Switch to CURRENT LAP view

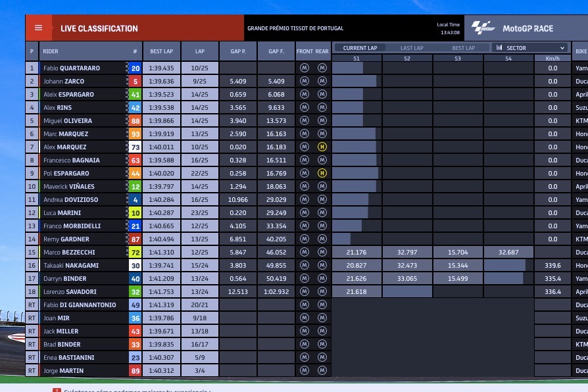[x=360, y=48]
